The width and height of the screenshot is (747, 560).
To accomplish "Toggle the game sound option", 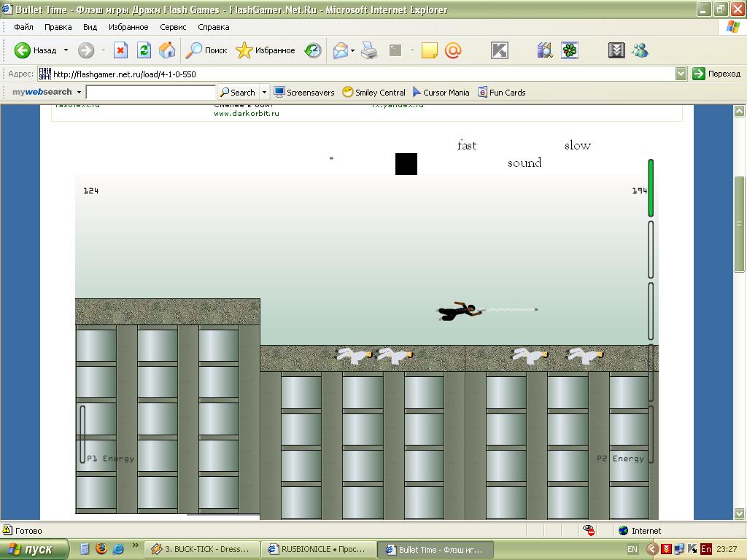I will (x=525, y=163).
